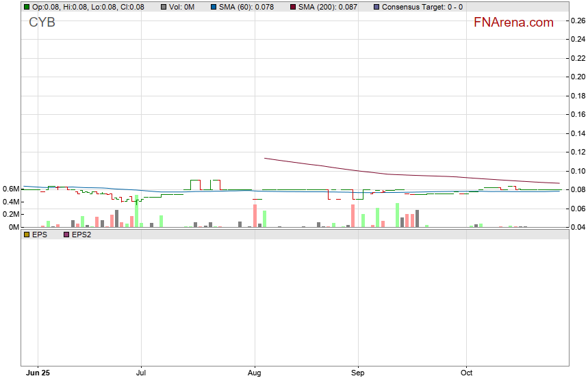Click the 'Jul' date axis label

[141, 373]
